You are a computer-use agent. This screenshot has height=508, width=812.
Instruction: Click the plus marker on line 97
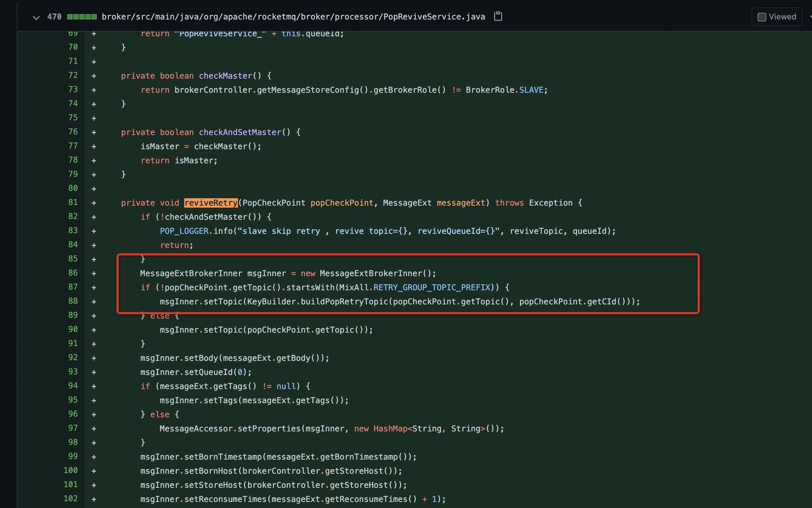pyautogui.click(x=94, y=429)
